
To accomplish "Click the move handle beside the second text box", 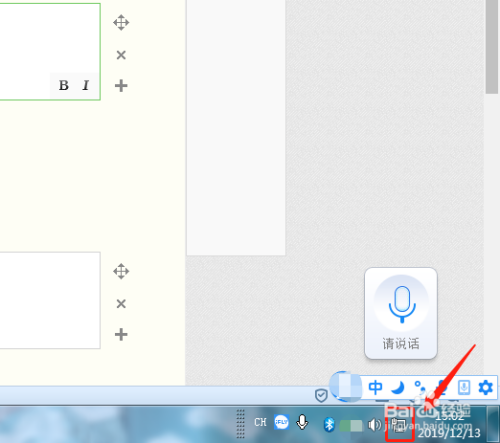I will click(x=121, y=271).
